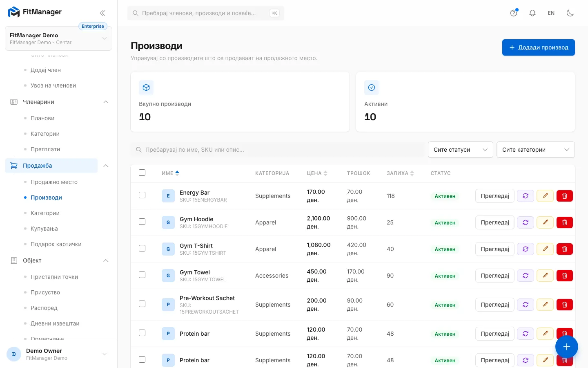The height and width of the screenshot is (368, 588).
Task: Open Продажно место in sidebar
Action: point(54,182)
